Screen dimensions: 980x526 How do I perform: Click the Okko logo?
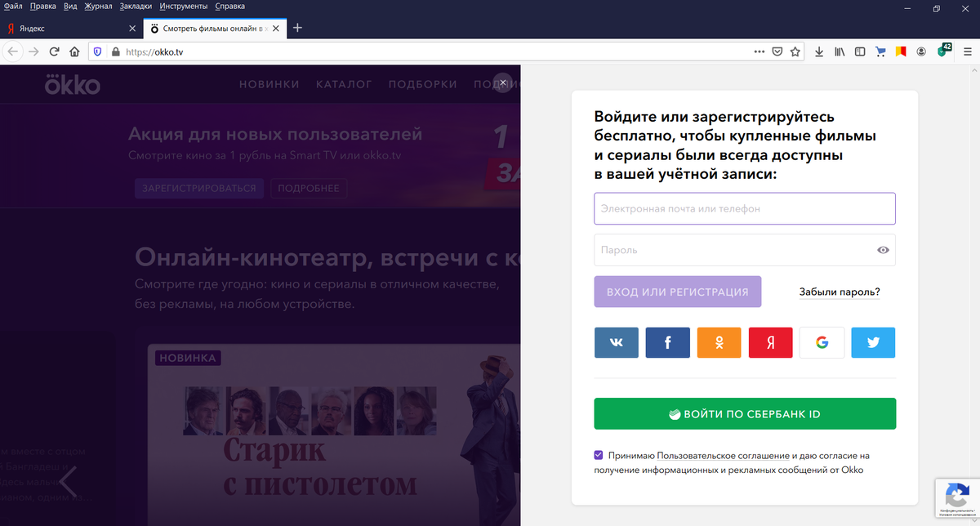[x=73, y=83]
